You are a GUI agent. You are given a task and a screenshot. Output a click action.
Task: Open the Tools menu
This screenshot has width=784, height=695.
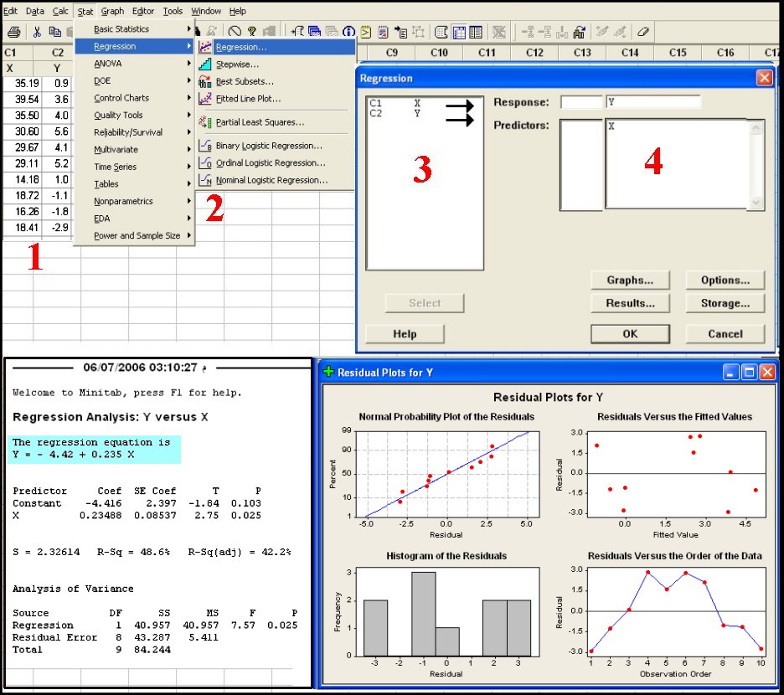click(x=173, y=11)
